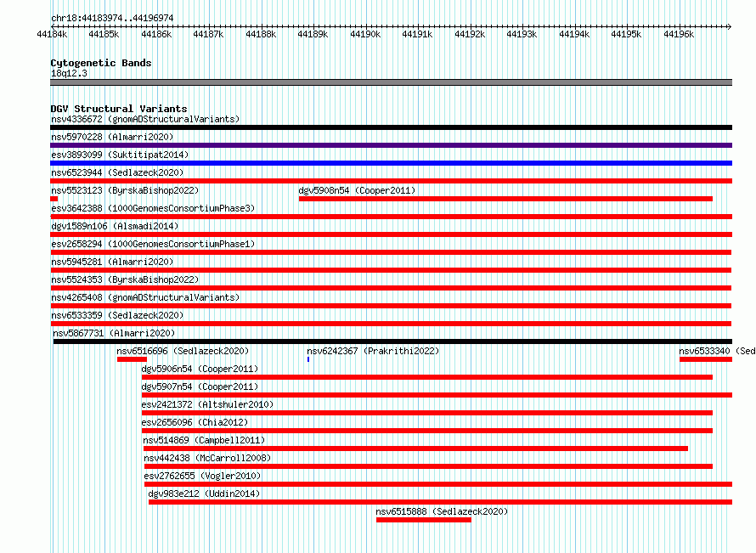Click the red nsv6515888 variant bar
This screenshot has height=553, width=756.
(x=424, y=520)
